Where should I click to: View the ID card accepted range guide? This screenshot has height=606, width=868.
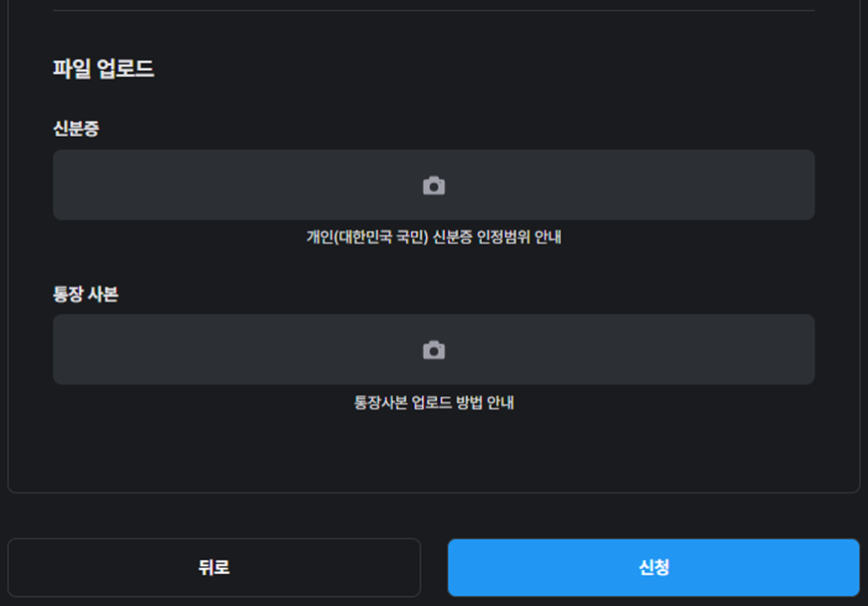pos(433,238)
